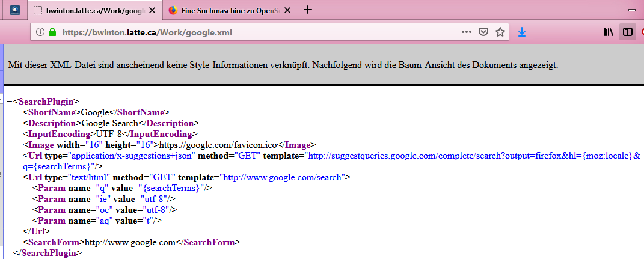Viewport: 644px width, 259px height.
Task: Open the page actions three-dot menu
Action: 466,32
